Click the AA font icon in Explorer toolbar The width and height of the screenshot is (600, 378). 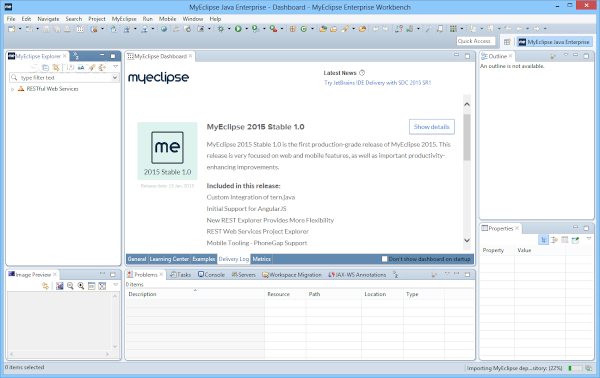point(81,67)
